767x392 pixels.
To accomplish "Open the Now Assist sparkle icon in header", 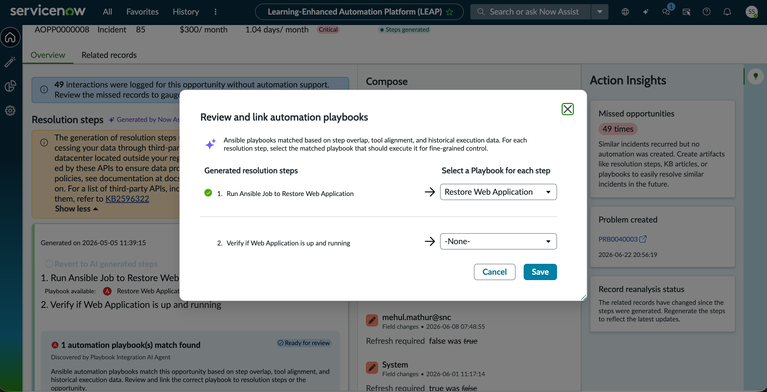I will pyautogui.click(x=646, y=12).
